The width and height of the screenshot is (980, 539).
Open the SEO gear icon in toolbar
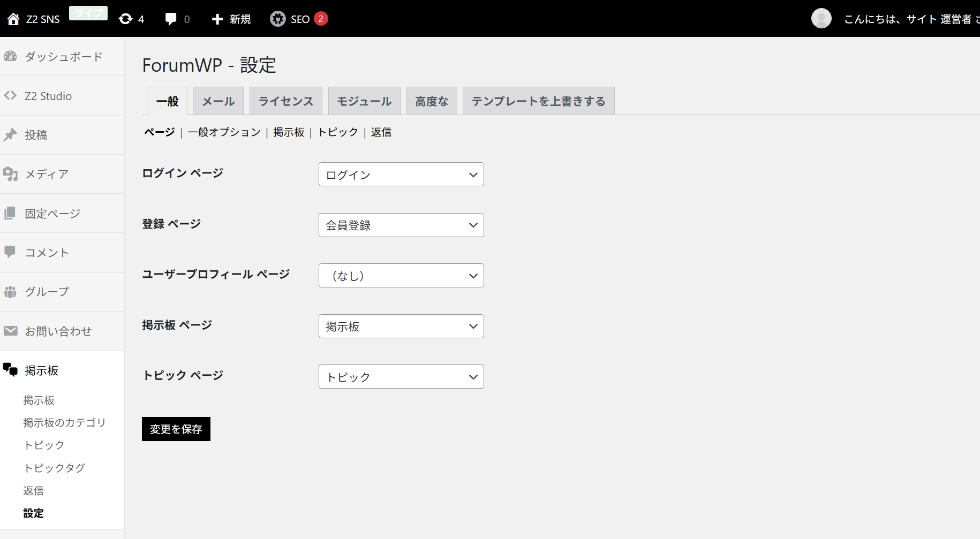277,19
